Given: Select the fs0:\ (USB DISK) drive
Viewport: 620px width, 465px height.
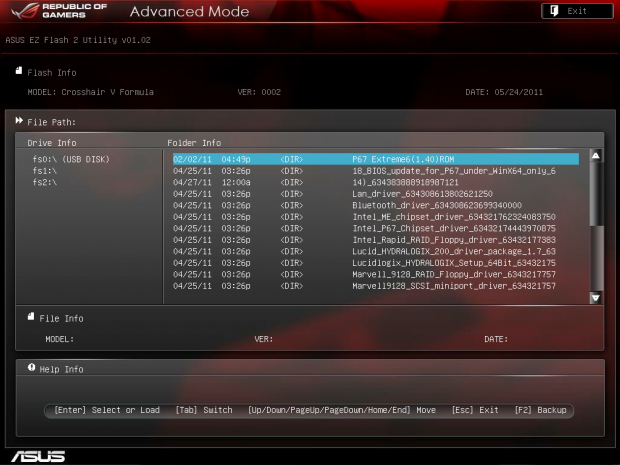Looking at the screenshot, I should pyautogui.click(x=71, y=159).
